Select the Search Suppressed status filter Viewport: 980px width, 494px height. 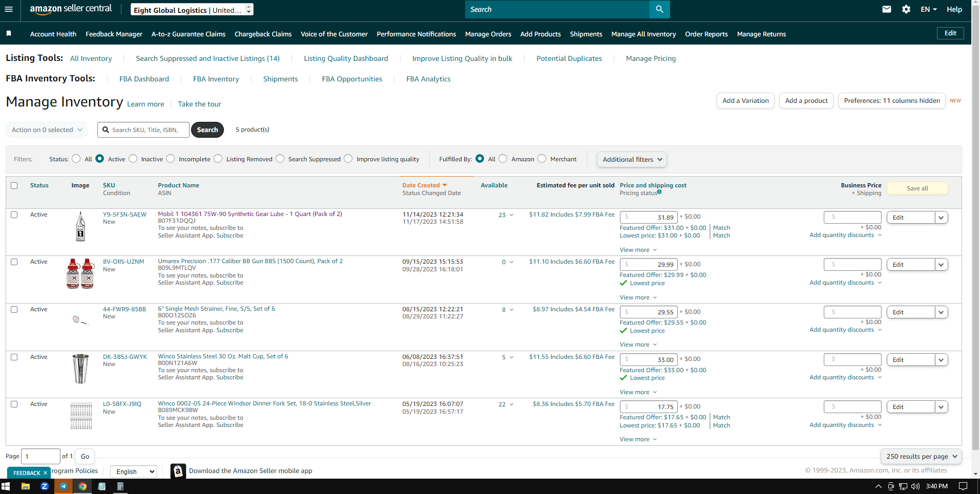[x=280, y=159]
